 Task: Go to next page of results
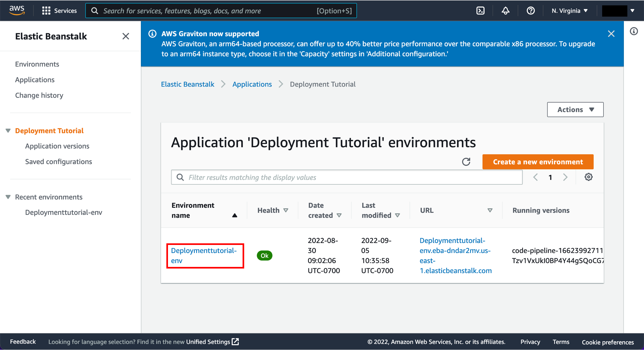coord(565,177)
